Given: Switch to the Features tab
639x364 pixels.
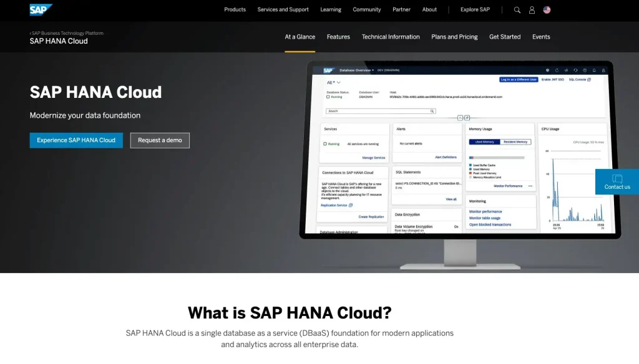Looking at the screenshot, I should tap(338, 37).
